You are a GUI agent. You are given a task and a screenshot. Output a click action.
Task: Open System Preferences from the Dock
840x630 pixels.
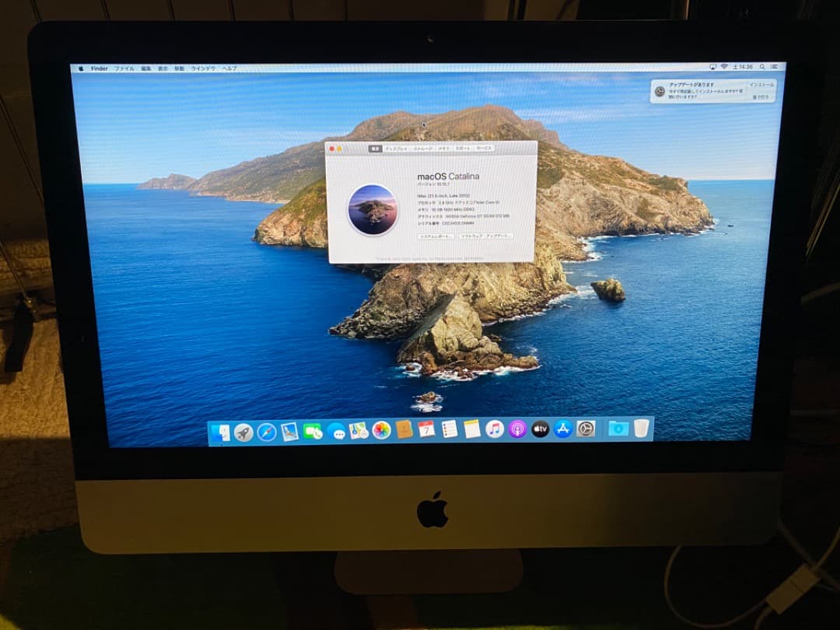(x=585, y=430)
